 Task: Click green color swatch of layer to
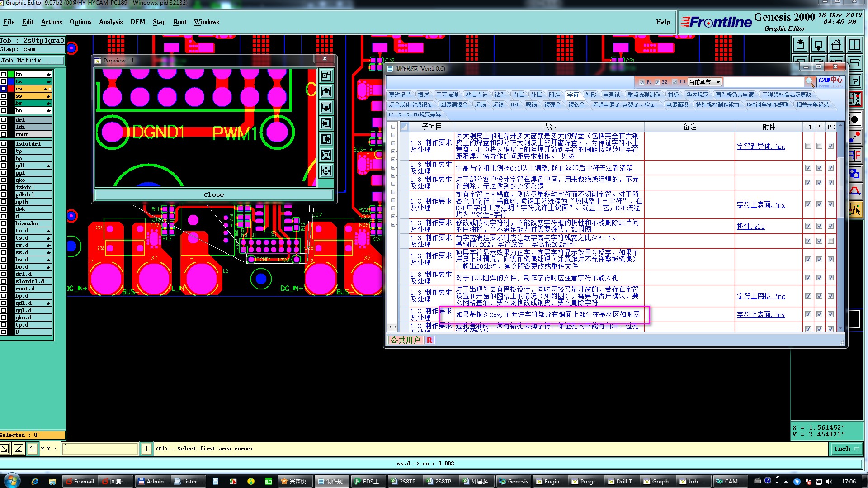click(x=11, y=74)
